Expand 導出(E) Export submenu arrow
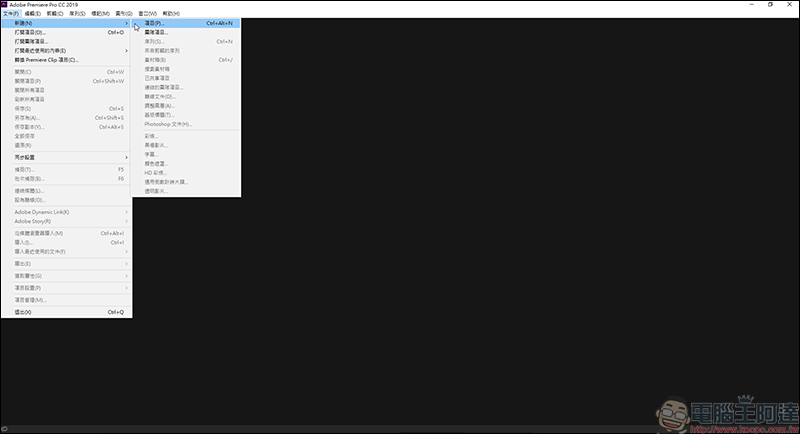 tap(126, 264)
